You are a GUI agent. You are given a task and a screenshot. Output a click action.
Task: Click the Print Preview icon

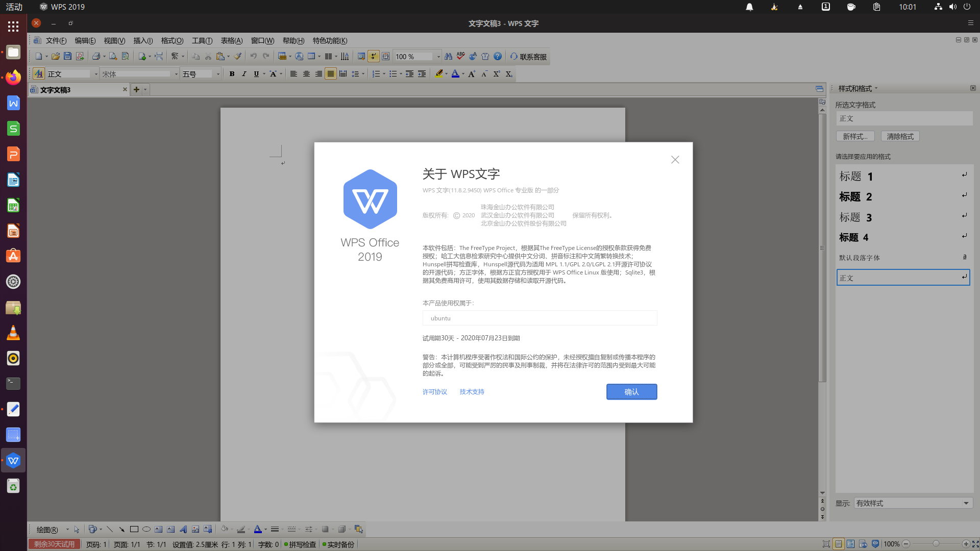tap(113, 57)
